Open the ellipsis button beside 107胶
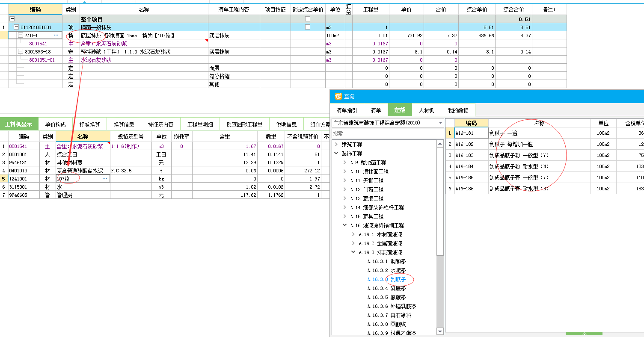 (x=105, y=179)
